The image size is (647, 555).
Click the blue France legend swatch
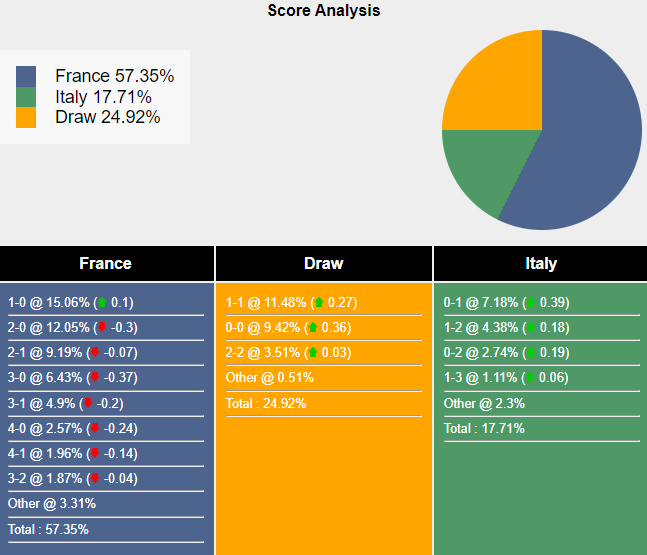pos(26,76)
